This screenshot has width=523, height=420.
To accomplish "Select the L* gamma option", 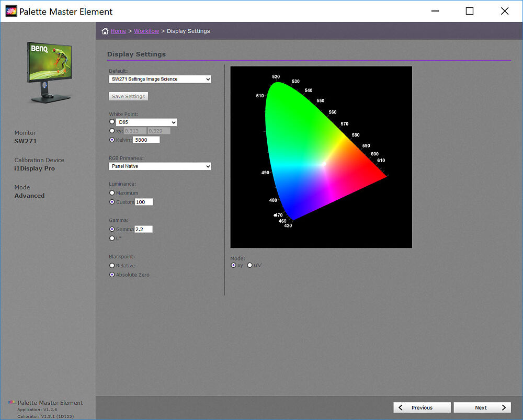I will click(112, 238).
